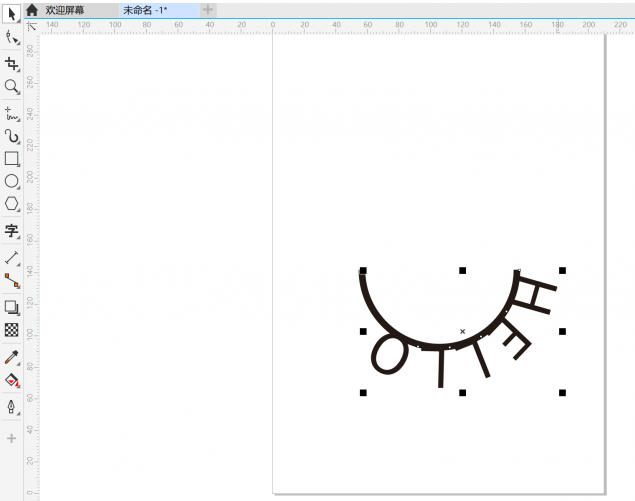
Task: Switch to the 欢迎屏幕 tab
Action: tap(67, 9)
